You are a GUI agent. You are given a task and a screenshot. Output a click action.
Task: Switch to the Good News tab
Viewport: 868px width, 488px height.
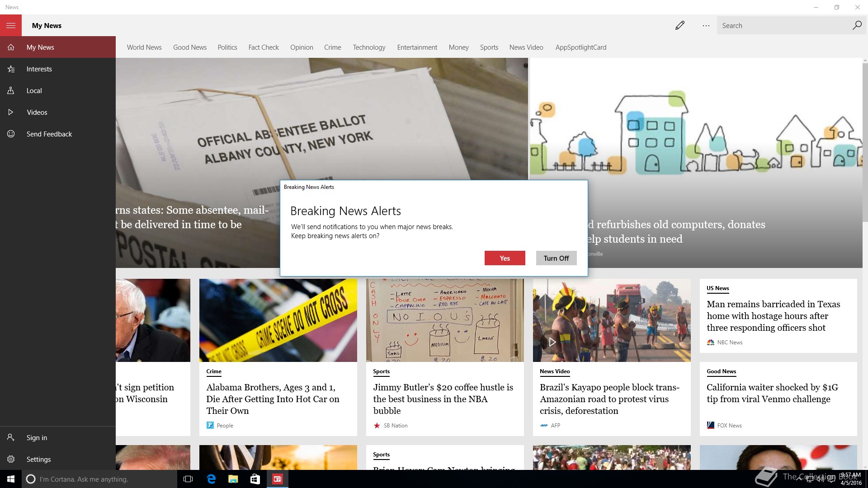pyautogui.click(x=190, y=47)
